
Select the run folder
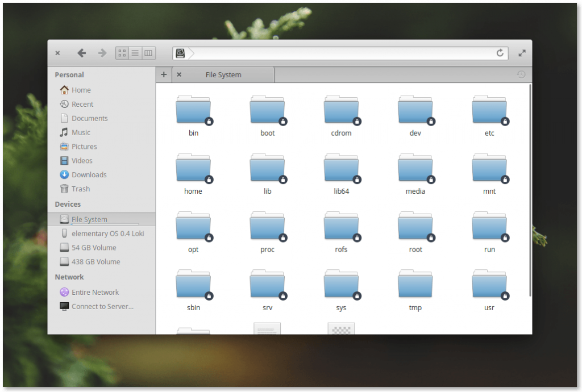point(489,232)
